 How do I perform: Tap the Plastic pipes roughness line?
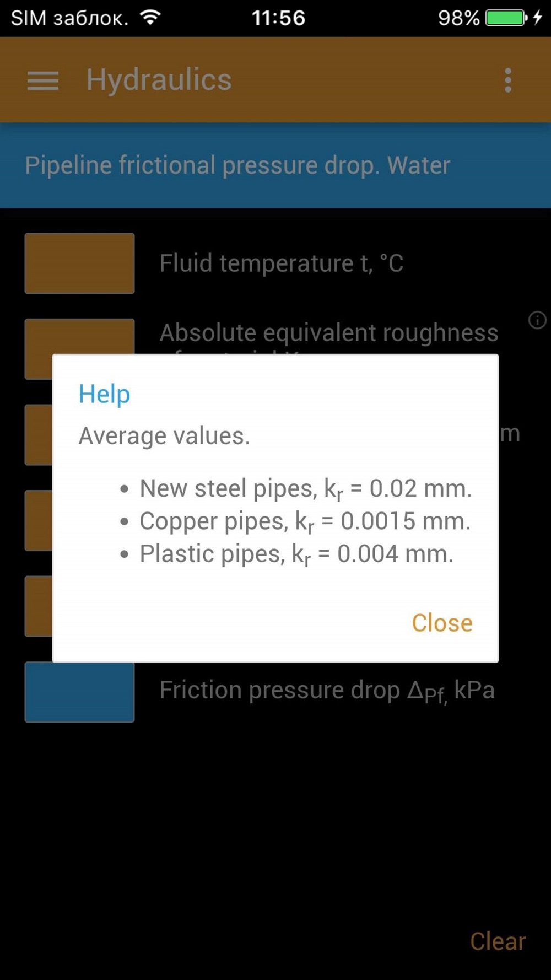[x=296, y=554]
